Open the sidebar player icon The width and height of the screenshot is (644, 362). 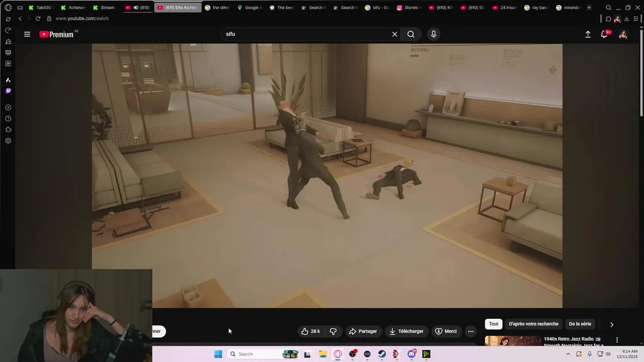(8, 108)
